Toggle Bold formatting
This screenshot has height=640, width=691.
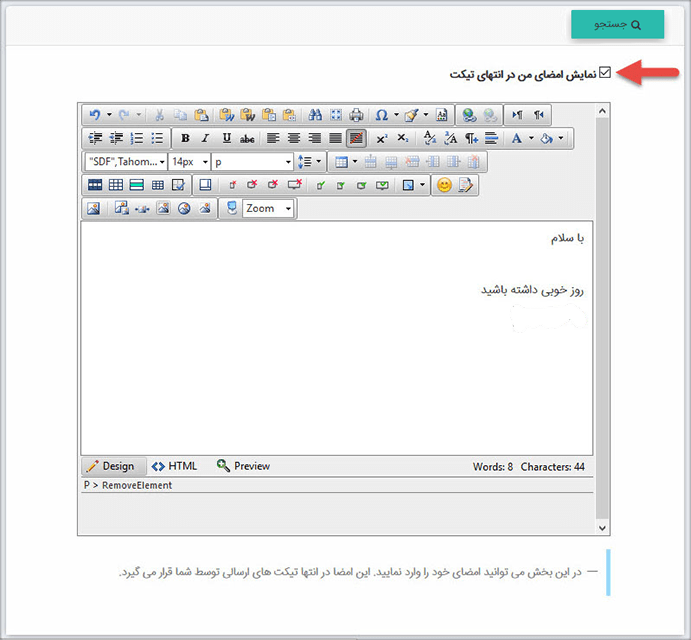point(186,138)
